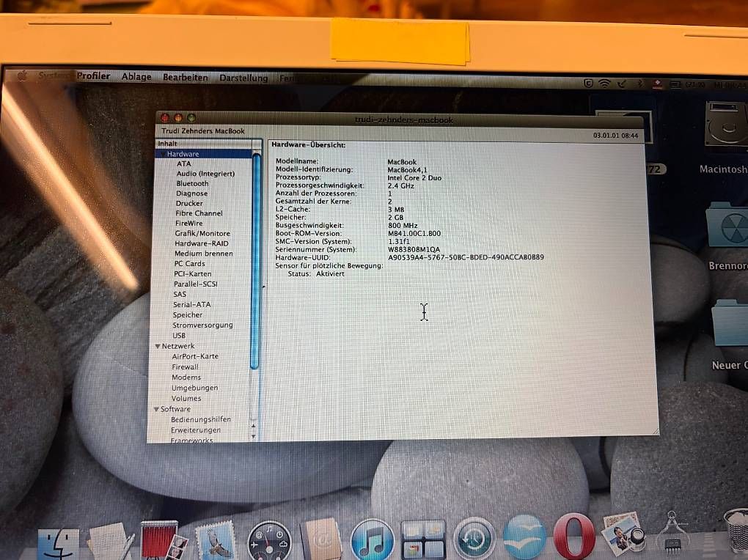Open Mail stamp icon in dock
The width and height of the screenshot is (748, 560).
(216, 540)
